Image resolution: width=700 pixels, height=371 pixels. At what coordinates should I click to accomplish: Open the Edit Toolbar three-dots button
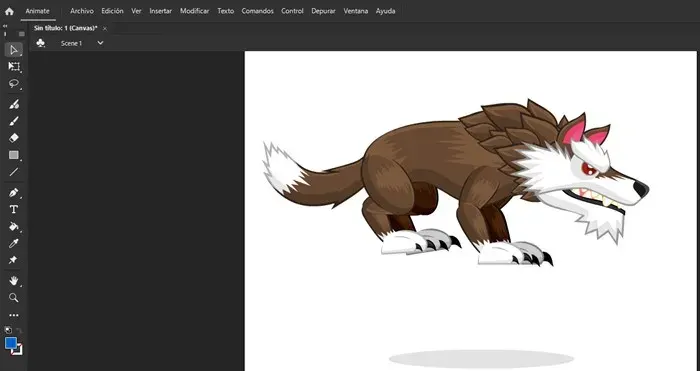pos(14,315)
